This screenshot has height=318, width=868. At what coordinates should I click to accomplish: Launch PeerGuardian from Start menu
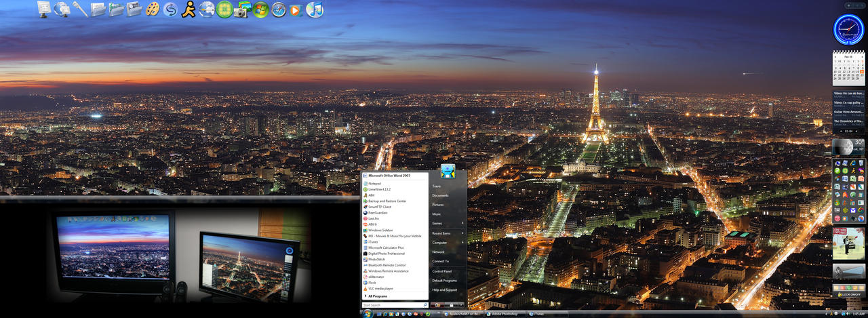(x=395, y=212)
